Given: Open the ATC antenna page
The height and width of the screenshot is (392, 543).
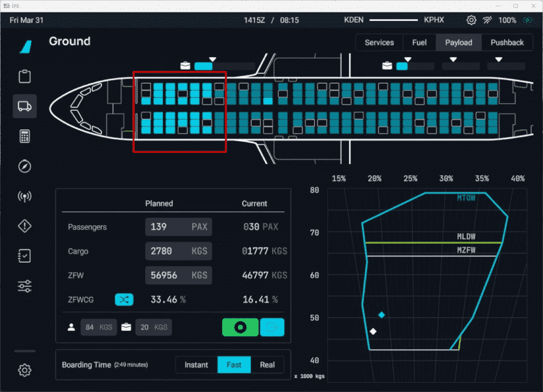Looking at the screenshot, I should (x=24, y=196).
